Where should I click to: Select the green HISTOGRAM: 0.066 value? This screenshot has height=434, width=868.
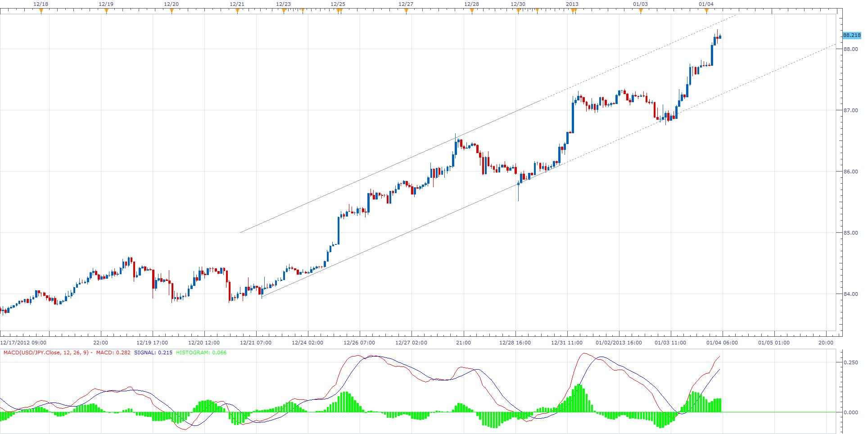click(201, 353)
